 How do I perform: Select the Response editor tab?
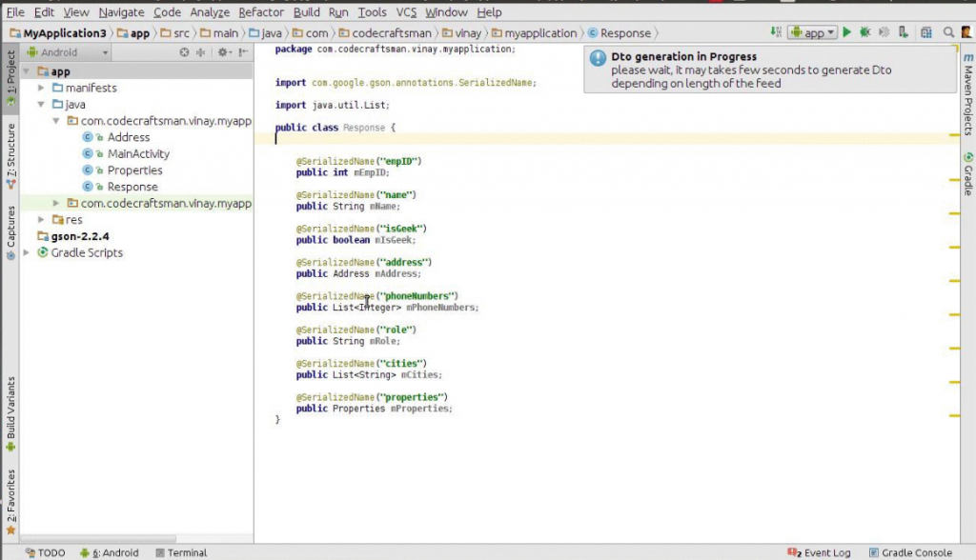point(621,32)
